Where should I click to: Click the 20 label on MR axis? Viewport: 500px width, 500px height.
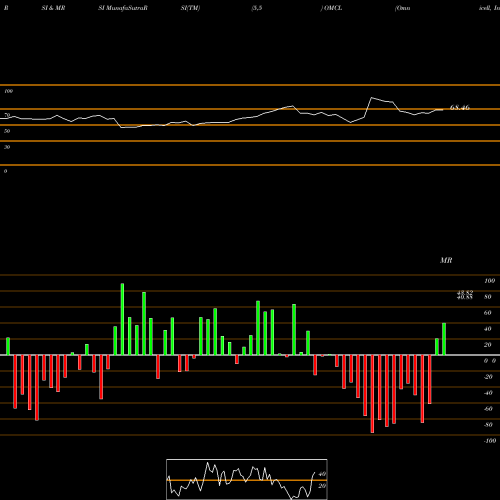pyautogui.click(x=488, y=345)
